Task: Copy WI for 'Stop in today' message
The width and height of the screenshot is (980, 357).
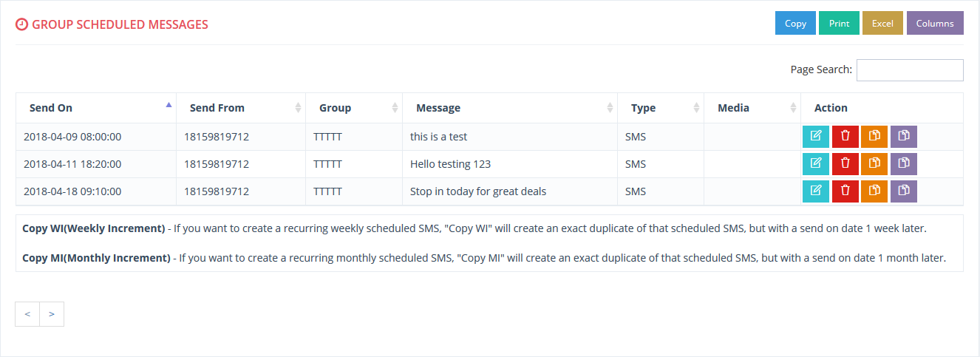Action: click(x=874, y=191)
